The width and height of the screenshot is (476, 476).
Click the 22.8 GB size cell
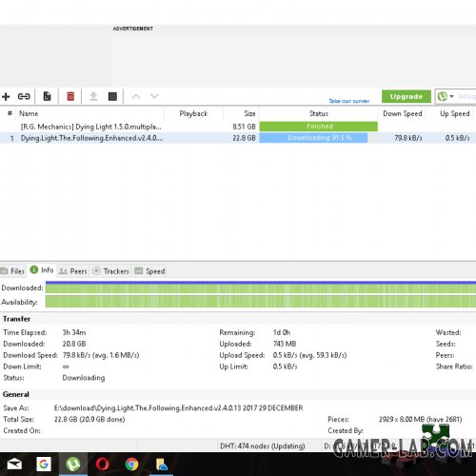(x=244, y=138)
